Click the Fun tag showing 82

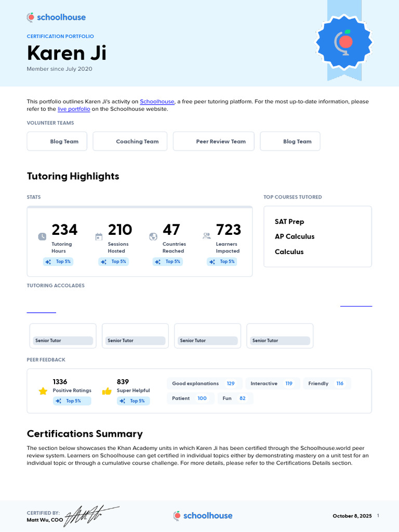235,398
